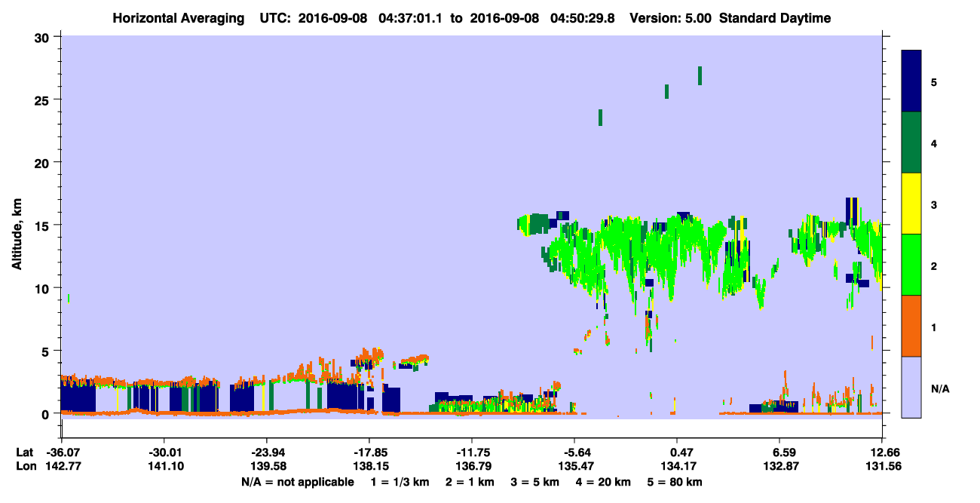Click the latitude value -36.07
Viewport: 980px width, 503px height.
pyautogui.click(x=63, y=452)
